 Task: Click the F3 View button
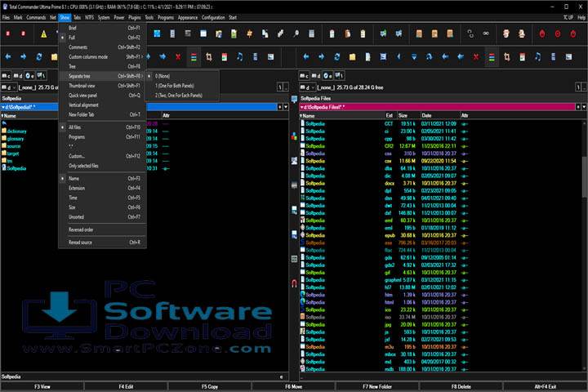[42, 386]
